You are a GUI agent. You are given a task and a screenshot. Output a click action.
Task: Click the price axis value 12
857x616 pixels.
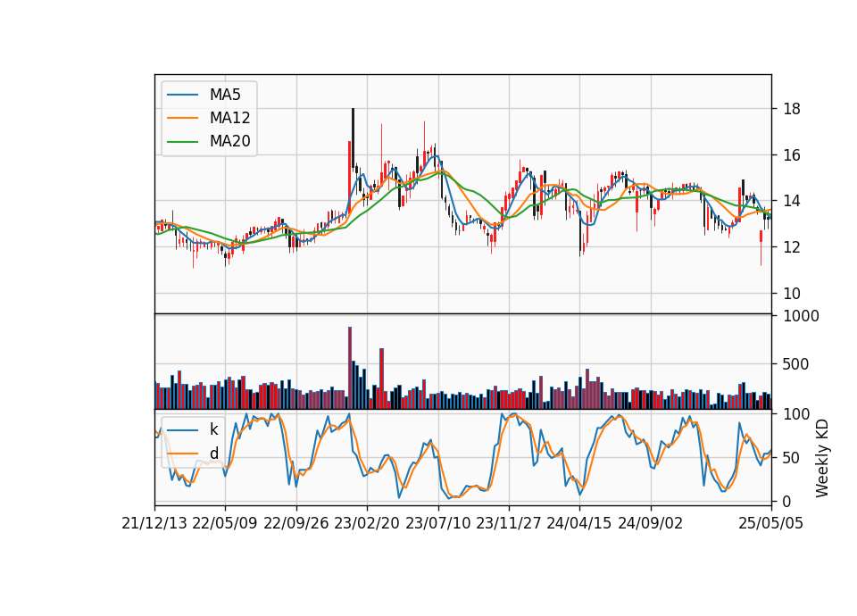click(x=792, y=247)
